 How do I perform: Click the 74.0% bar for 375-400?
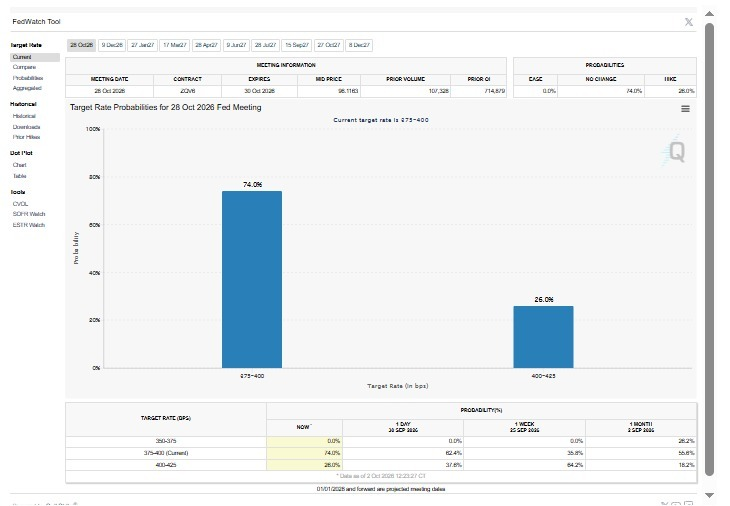[252, 279]
